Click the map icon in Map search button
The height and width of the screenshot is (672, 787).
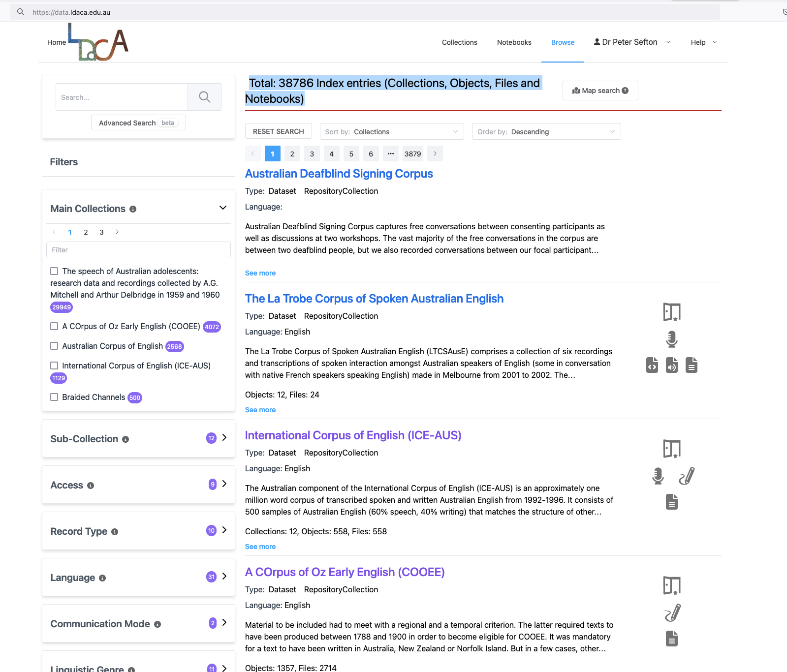[576, 91]
